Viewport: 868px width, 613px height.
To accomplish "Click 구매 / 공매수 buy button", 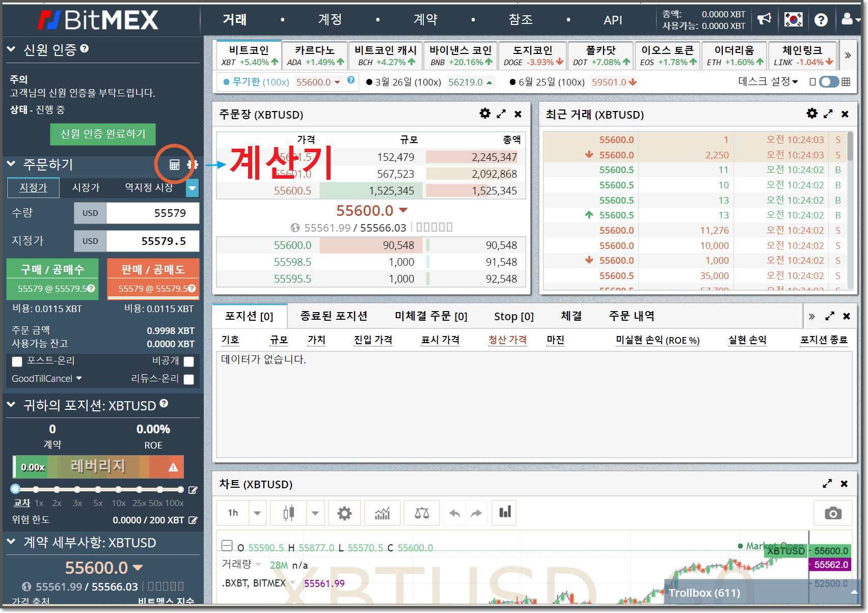I will (x=52, y=279).
